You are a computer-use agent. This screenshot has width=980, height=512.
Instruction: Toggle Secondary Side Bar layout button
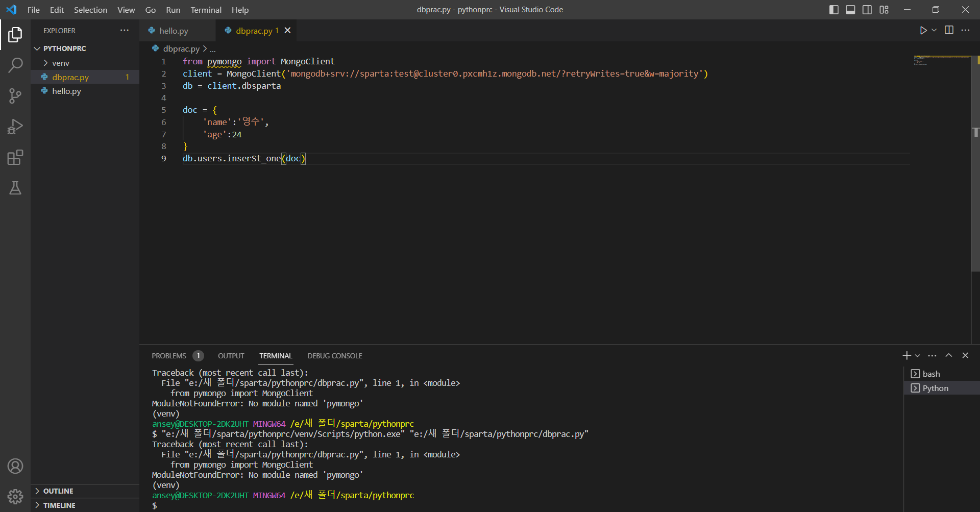click(867, 10)
